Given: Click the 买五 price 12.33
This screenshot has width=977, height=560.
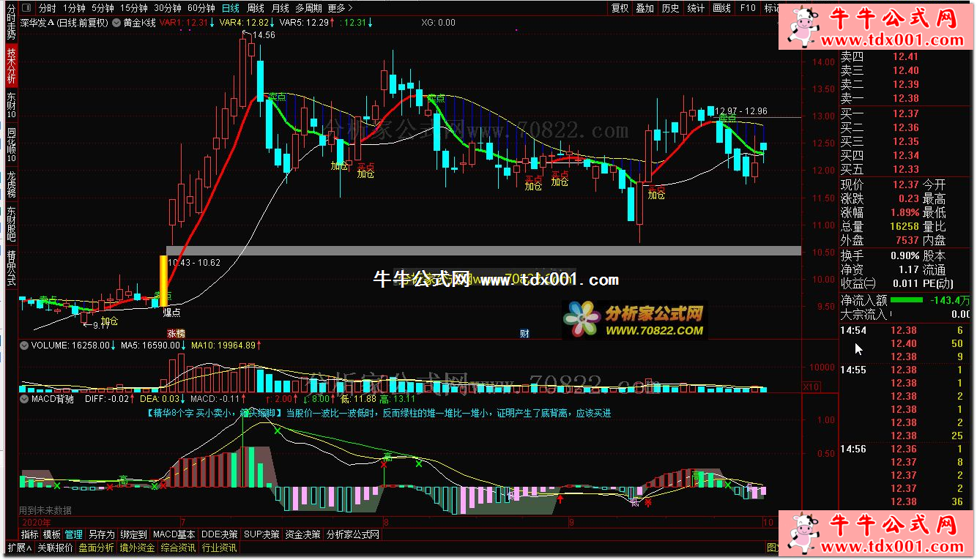Looking at the screenshot, I should [x=904, y=169].
